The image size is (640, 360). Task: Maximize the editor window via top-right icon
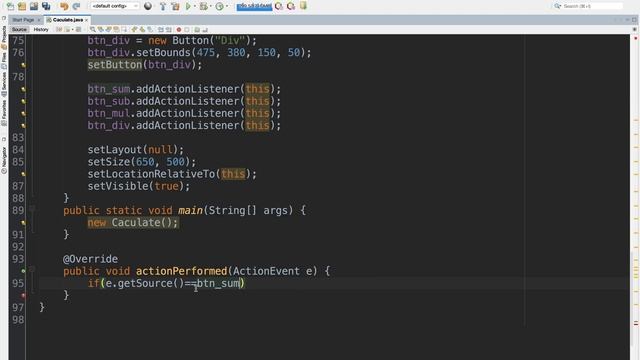click(634, 20)
